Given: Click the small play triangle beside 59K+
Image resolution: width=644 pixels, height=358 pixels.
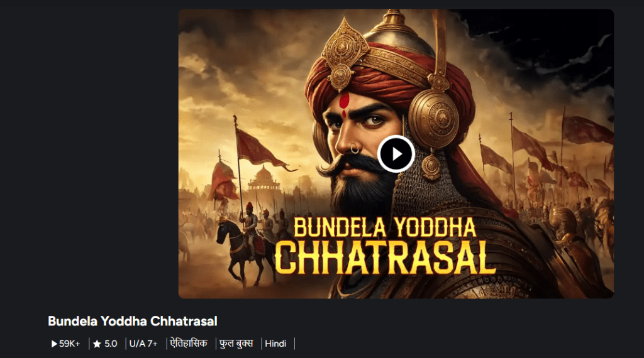Looking at the screenshot, I should point(54,344).
